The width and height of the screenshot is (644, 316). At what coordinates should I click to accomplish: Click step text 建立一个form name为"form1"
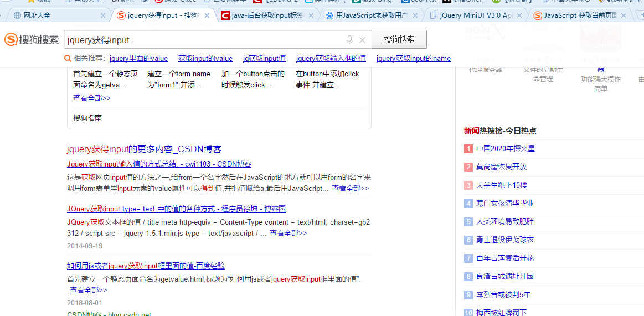(179, 80)
